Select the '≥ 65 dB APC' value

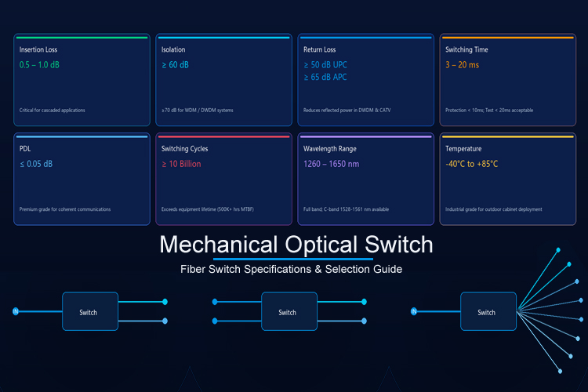coord(325,77)
